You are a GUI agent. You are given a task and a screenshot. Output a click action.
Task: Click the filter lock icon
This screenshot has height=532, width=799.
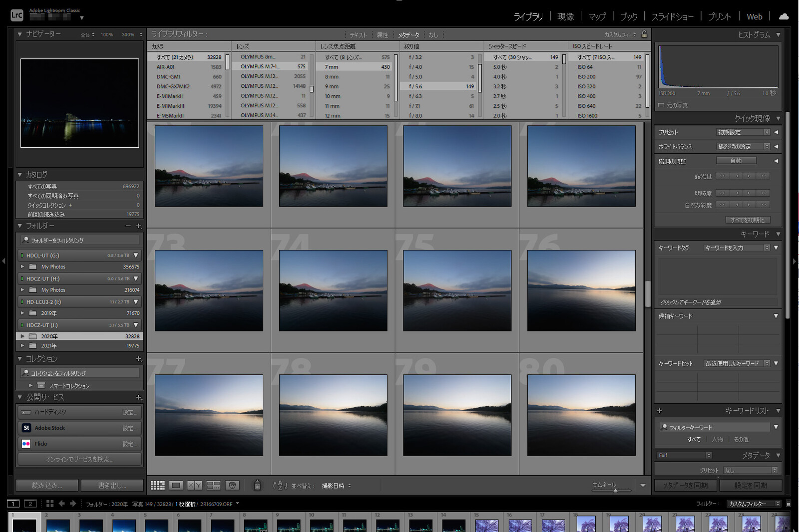[x=644, y=34]
